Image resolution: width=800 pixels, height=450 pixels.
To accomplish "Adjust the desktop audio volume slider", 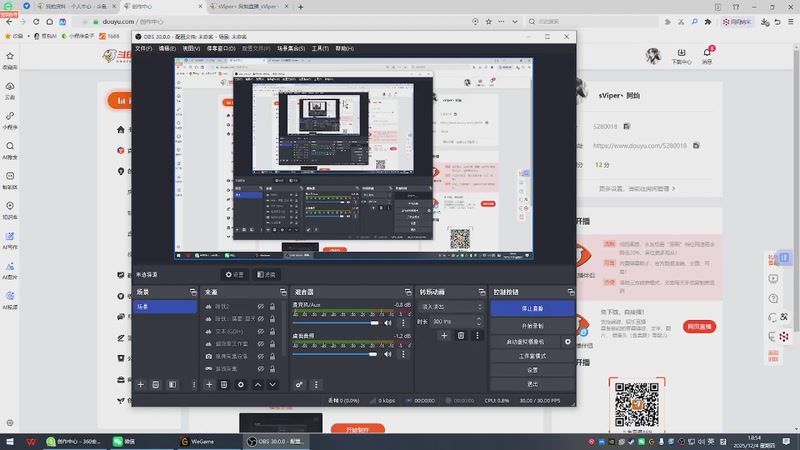I will [x=335, y=354].
